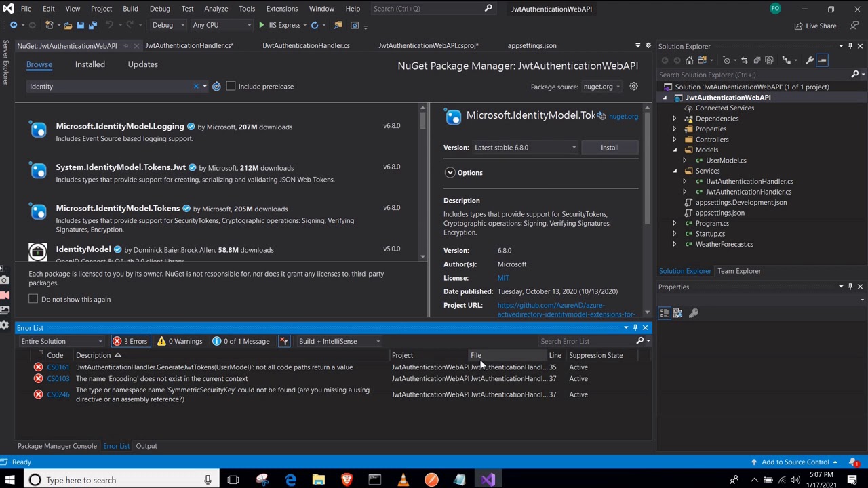Click Preview Selected Items icon

(x=823, y=60)
